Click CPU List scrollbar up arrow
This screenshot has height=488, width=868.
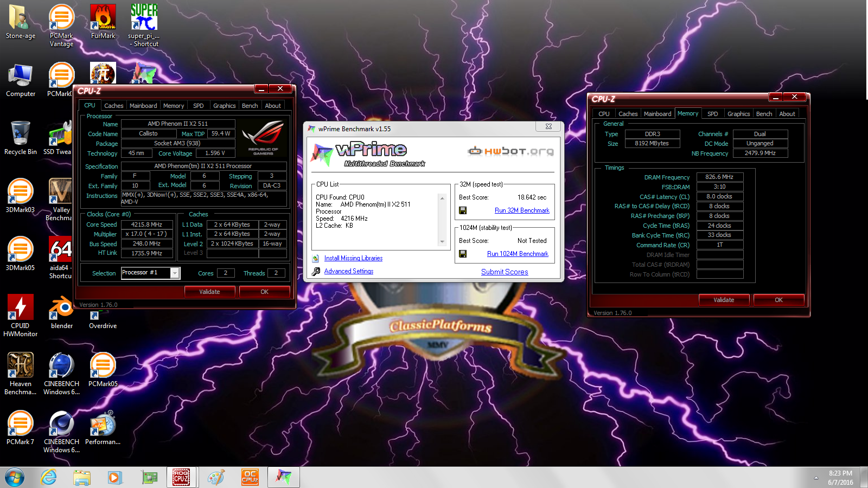coord(442,198)
